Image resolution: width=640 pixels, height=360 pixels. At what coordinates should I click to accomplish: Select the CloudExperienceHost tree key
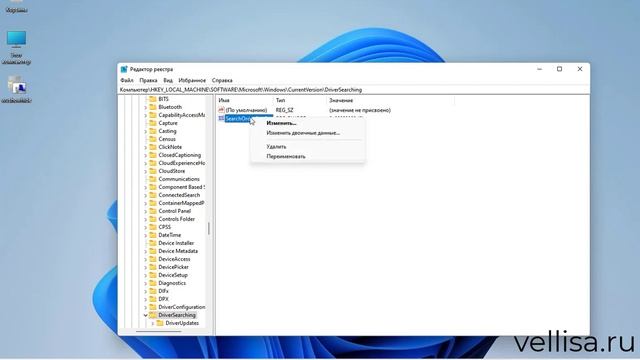click(x=182, y=163)
